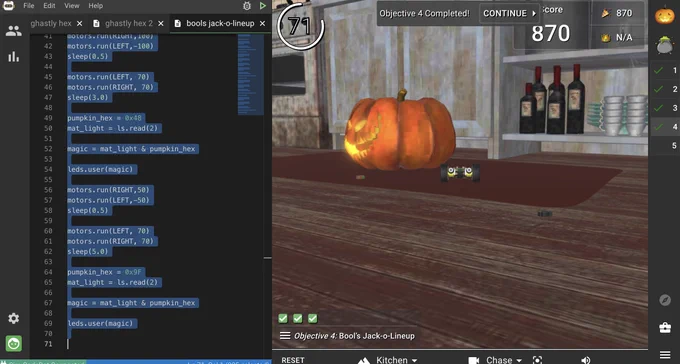Open the hamburger menu in right sidebar
This screenshot has height=364, width=680.
[x=665, y=355]
